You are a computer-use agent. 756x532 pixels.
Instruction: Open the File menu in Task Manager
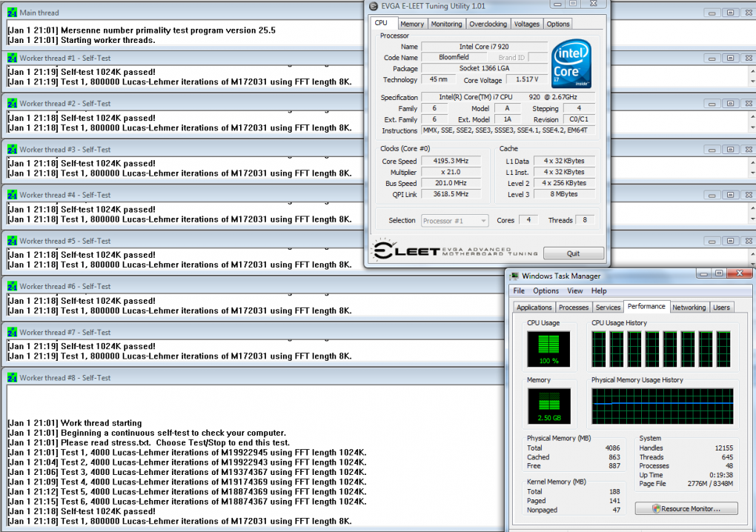click(519, 291)
